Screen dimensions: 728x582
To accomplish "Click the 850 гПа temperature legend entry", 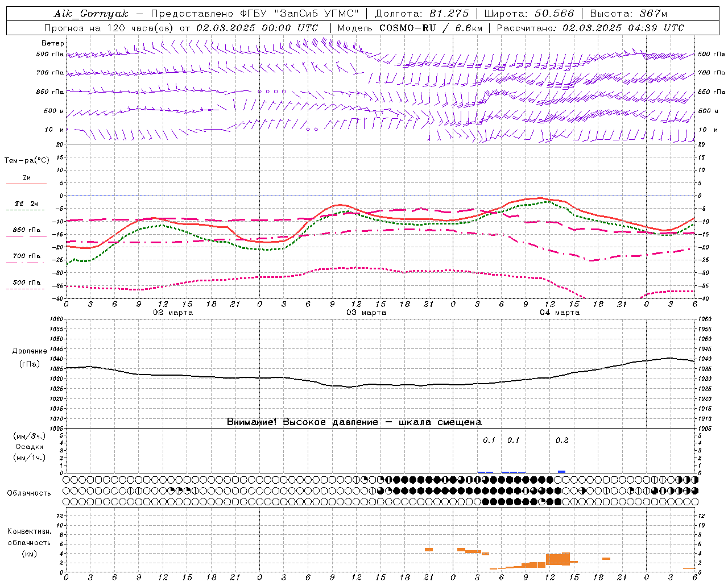I will click(27, 230).
